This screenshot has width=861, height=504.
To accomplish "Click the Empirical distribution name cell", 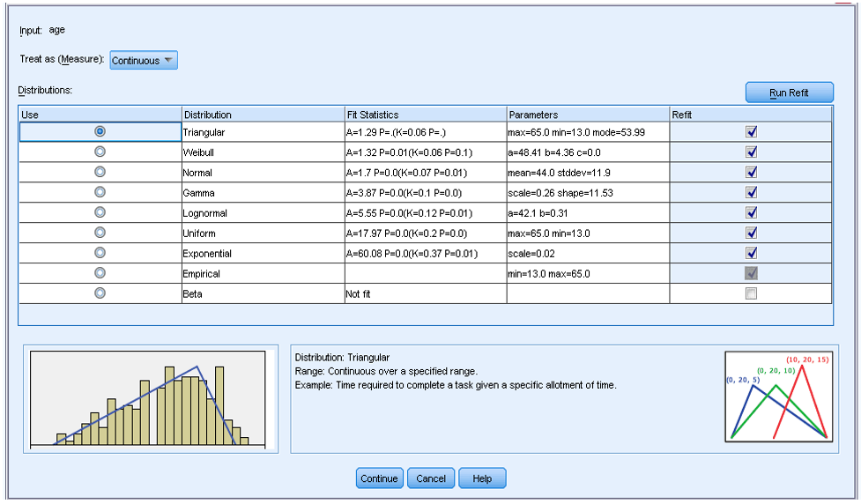I will click(263, 273).
